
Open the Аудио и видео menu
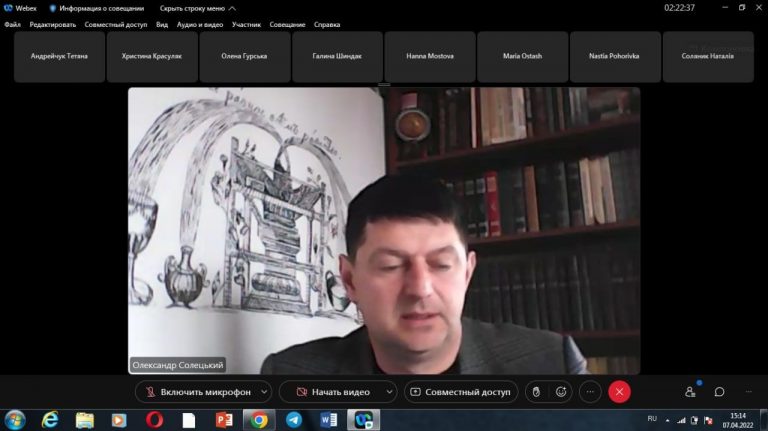[x=200, y=24]
